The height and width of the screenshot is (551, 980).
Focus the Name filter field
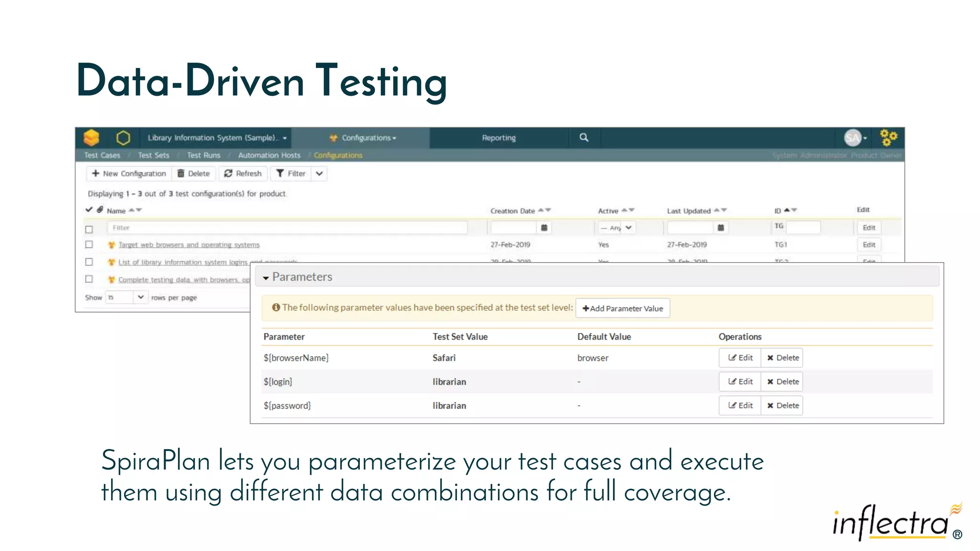[287, 228]
